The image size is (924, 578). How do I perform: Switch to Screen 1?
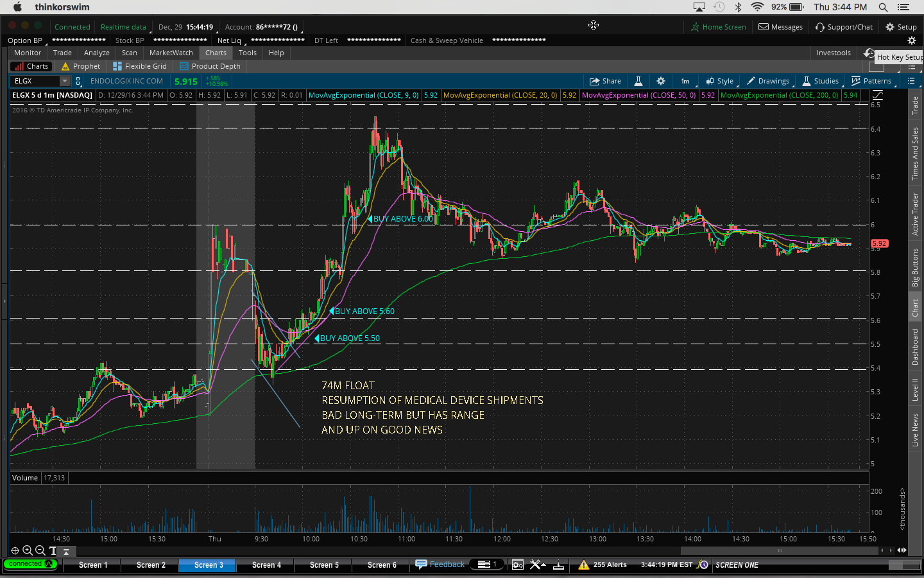point(93,565)
